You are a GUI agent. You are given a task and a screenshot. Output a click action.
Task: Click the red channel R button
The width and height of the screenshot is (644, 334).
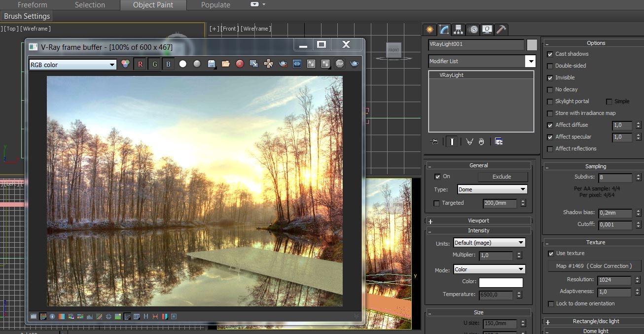pyautogui.click(x=140, y=64)
